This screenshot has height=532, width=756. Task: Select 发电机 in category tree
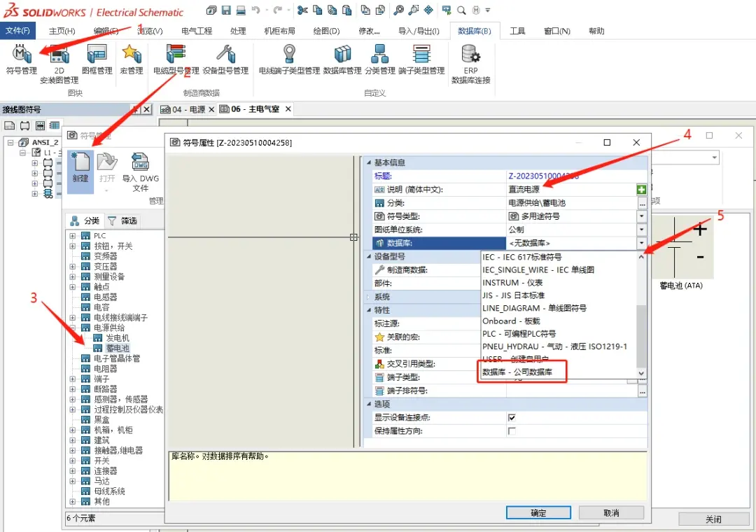pyautogui.click(x=117, y=338)
